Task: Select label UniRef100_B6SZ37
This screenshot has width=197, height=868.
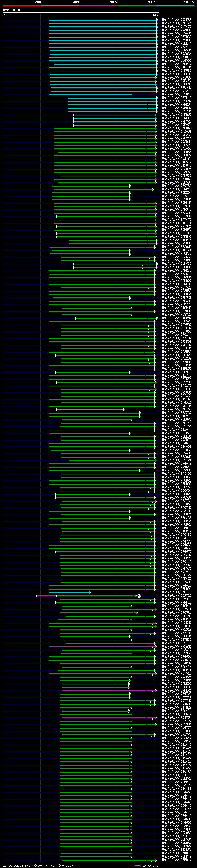Action: (176, 413)
